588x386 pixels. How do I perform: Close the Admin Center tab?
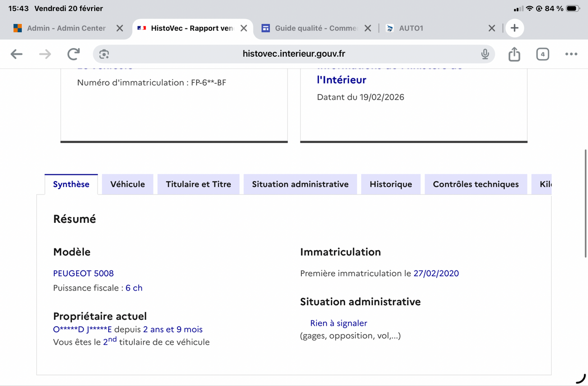(120, 28)
